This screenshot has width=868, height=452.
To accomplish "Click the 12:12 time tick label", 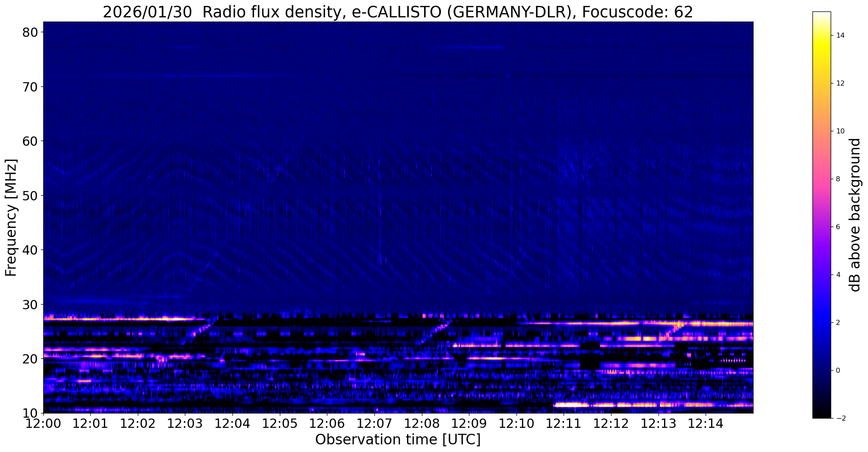I will point(611,424).
